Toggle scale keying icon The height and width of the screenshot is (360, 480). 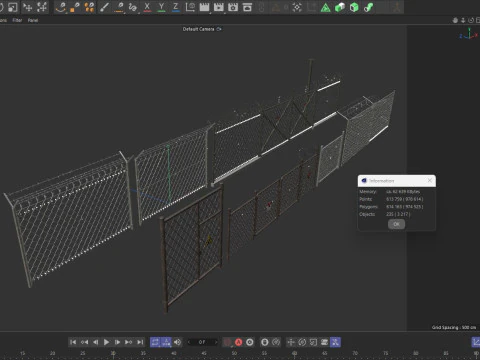coord(313,342)
